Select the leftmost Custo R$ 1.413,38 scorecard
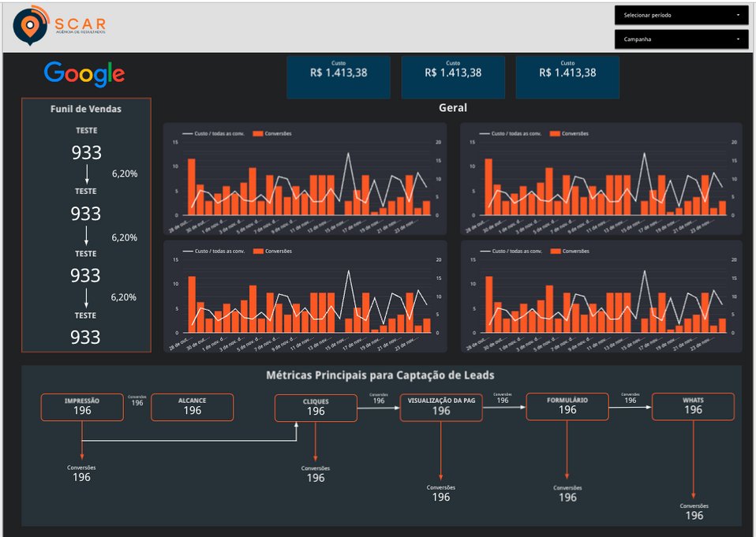 tap(339, 77)
